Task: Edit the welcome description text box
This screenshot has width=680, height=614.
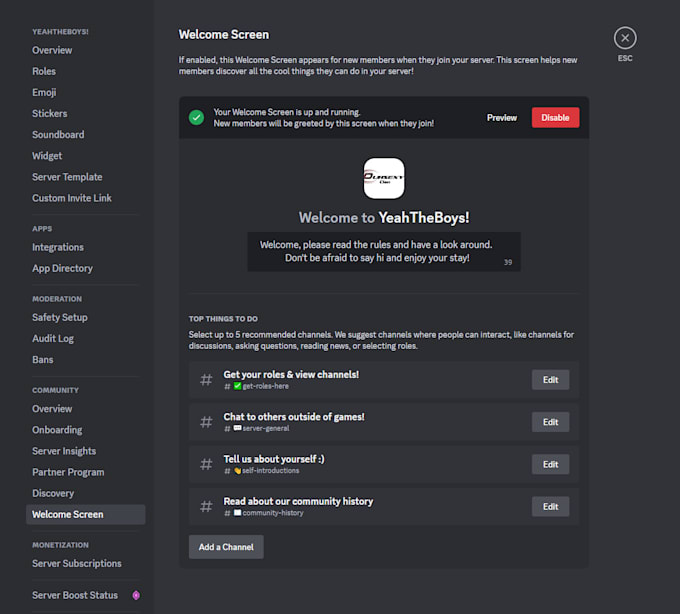Action: tap(384, 251)
